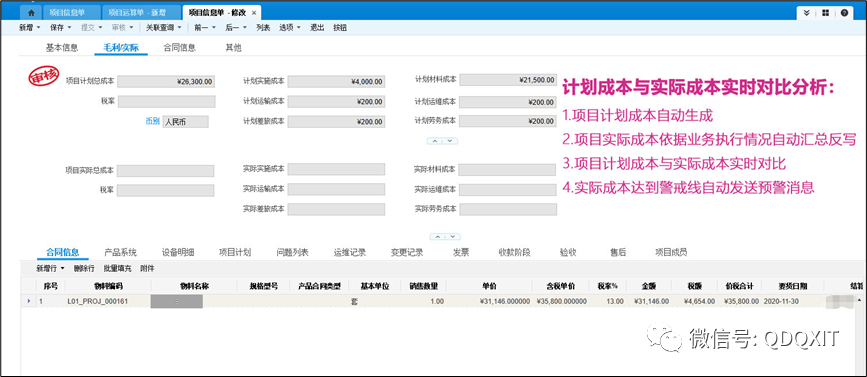Image resolution: width=867 pixels, height=377 pixels.
Task: Select the ¥4,654.00 tax cell
Action: 694,301
